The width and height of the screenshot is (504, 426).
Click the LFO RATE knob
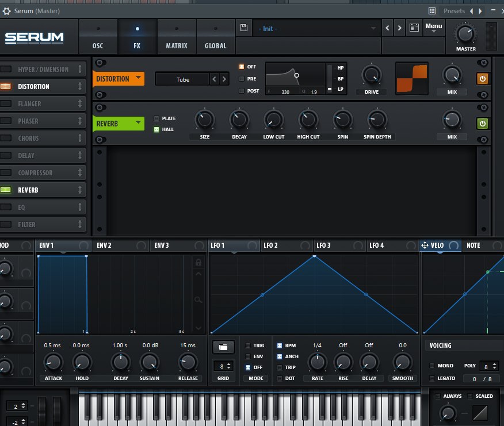tap(317, 362)
